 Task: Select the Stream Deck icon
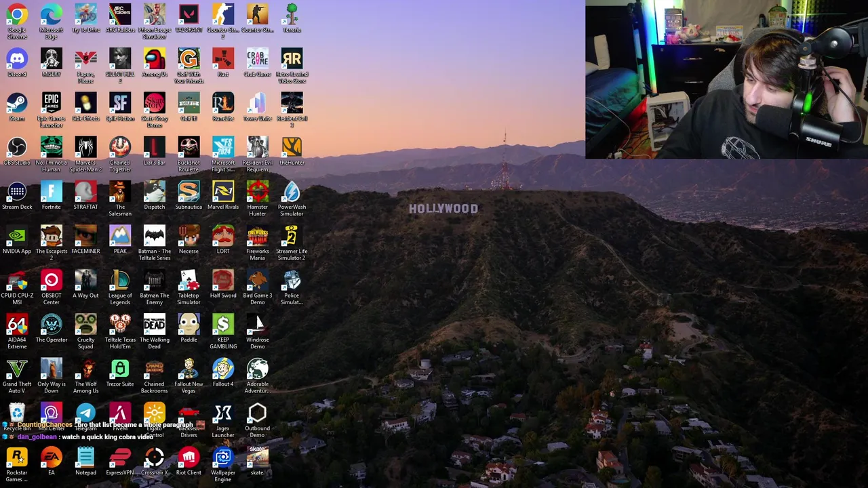point(17,192)
